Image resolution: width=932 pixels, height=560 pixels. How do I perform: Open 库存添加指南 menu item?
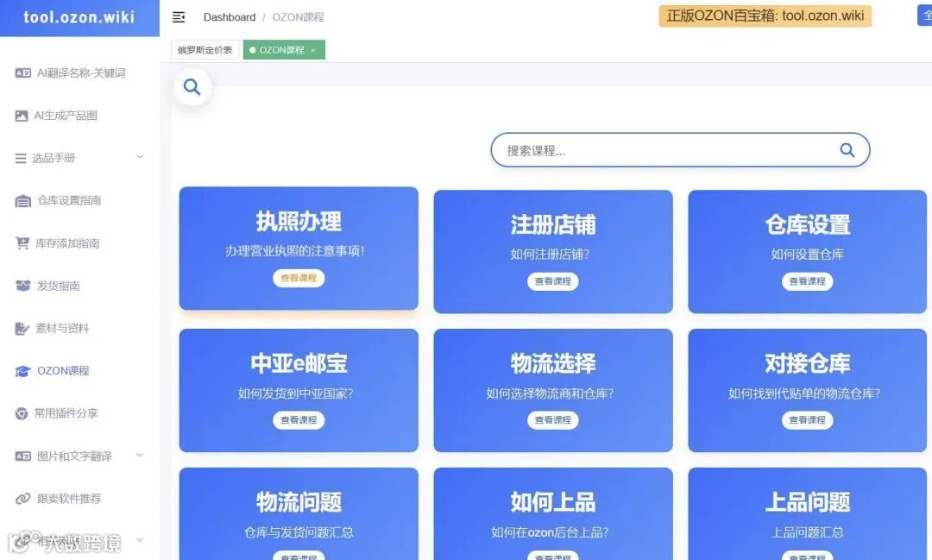click(79, 243)
